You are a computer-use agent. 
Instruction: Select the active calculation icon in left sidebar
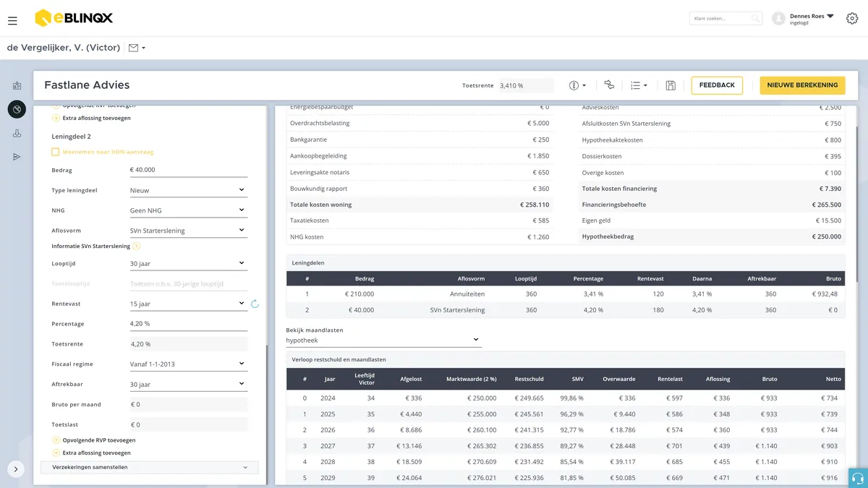[x=17, y=110]
